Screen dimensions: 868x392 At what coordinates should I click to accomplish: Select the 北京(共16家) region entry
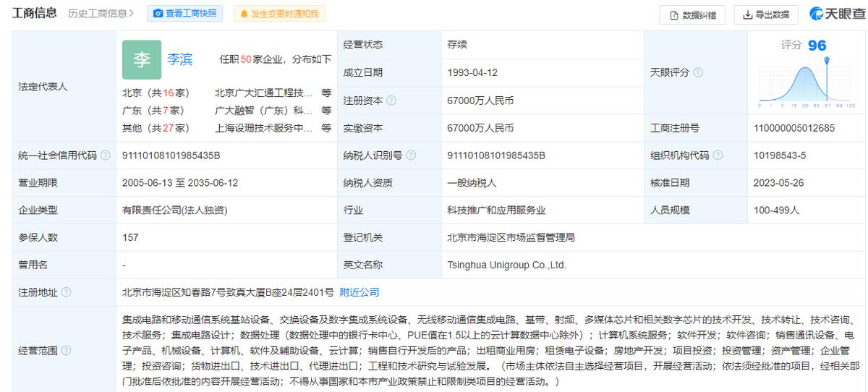pos(156,93)
